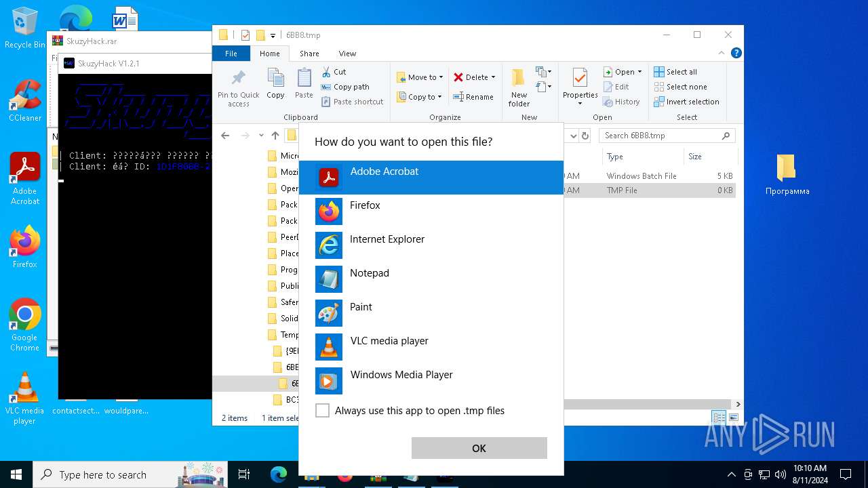This screenshot has height=488, width=868.
Task: Switch to the Share ribbon tab
Action: tap(309, 54)
